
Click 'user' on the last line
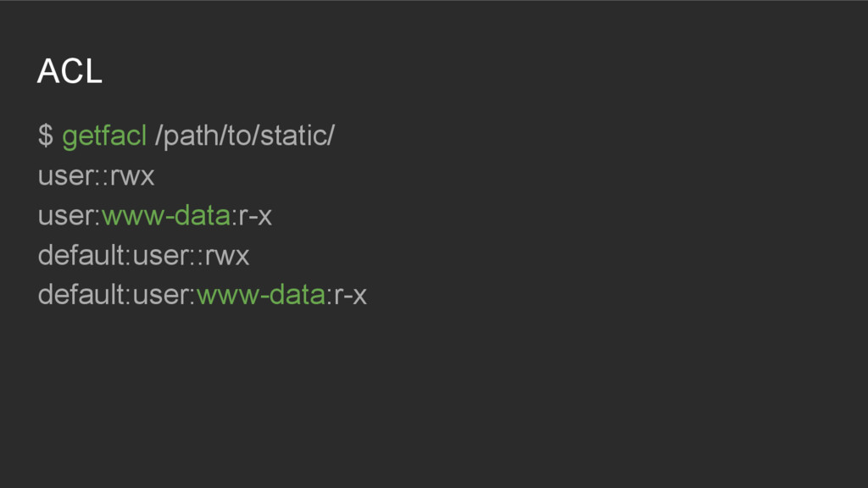click(x=160, y=296)
